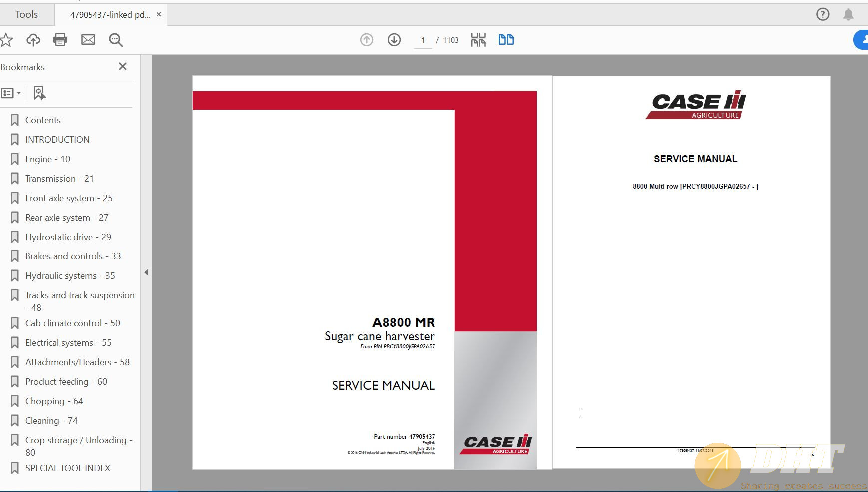Toggle the notifications bell
The image size is (868, 492).
pyautogui.click(x=849, y=14)
